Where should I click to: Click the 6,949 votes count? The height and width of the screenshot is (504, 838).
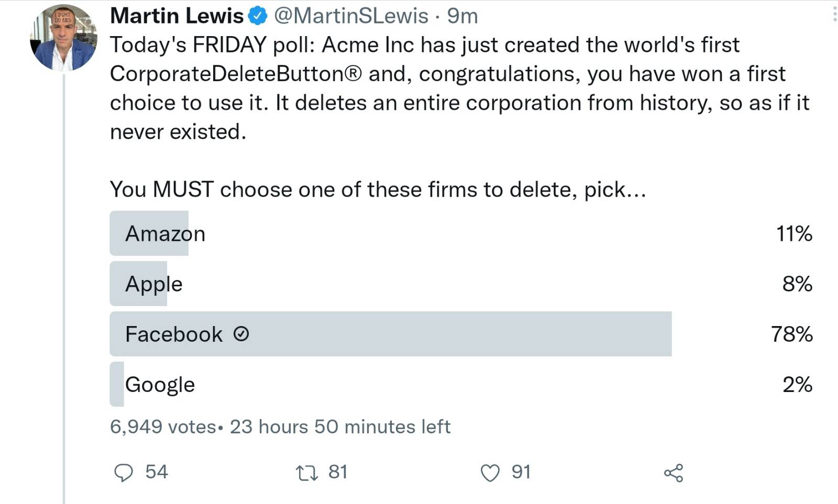click(x=162, y=427)
